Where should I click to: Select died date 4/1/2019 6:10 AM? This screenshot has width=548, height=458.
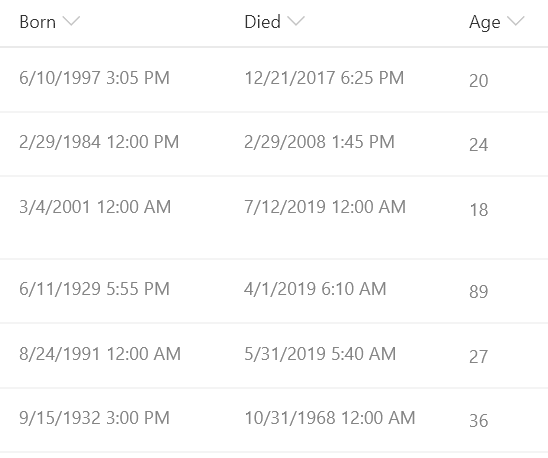click(315, 289)
